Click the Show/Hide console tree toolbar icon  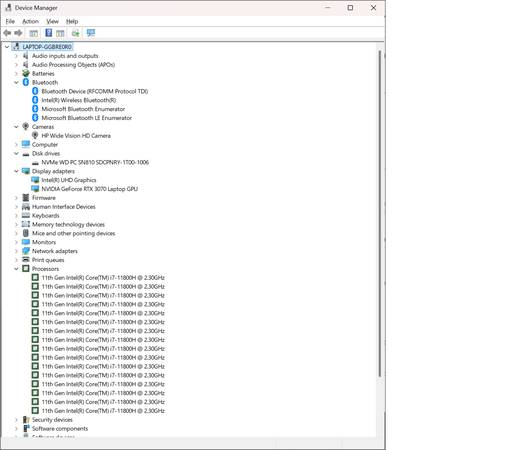[33, 33]
